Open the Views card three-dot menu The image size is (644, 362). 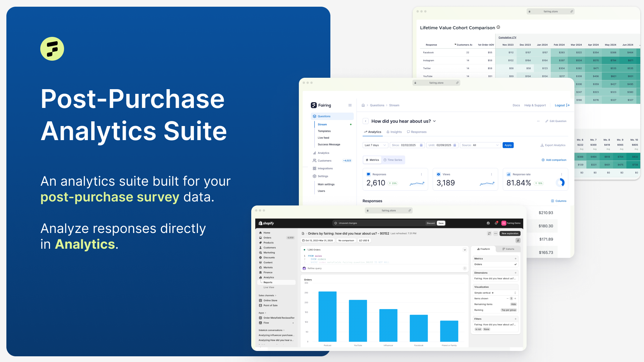coord(491,174)
